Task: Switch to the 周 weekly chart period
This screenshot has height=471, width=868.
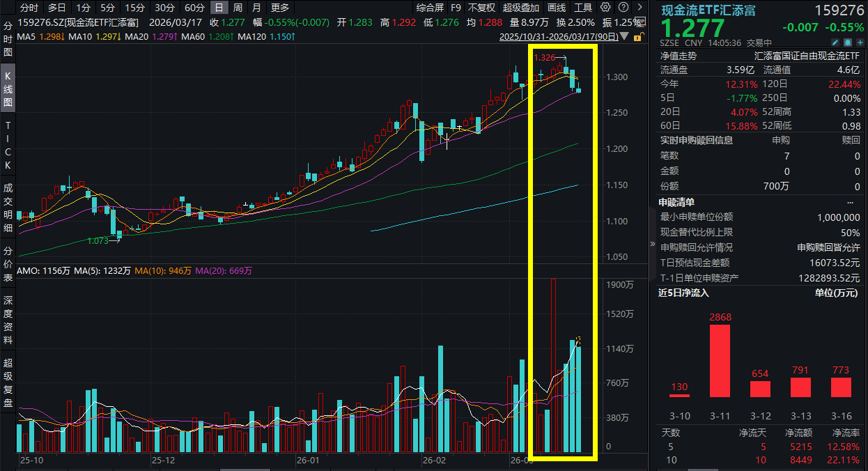Action: [238, 8]
